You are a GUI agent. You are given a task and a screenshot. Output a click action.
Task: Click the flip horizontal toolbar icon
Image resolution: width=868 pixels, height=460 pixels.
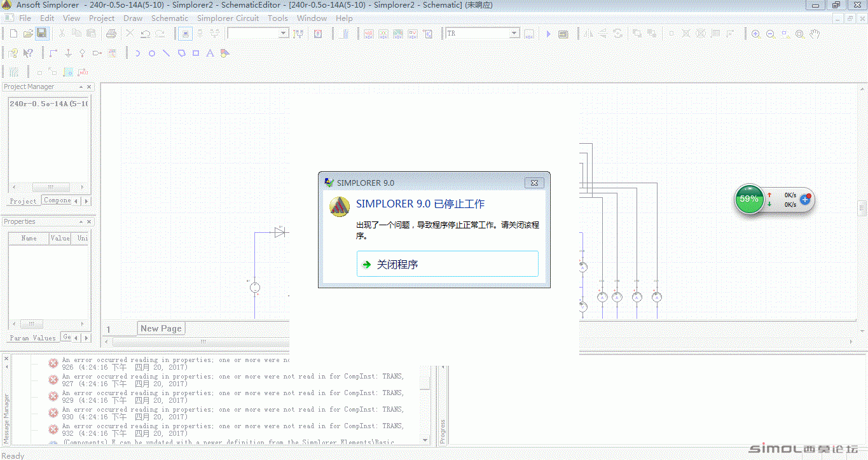pyautogui.click(x=588, y=34)
